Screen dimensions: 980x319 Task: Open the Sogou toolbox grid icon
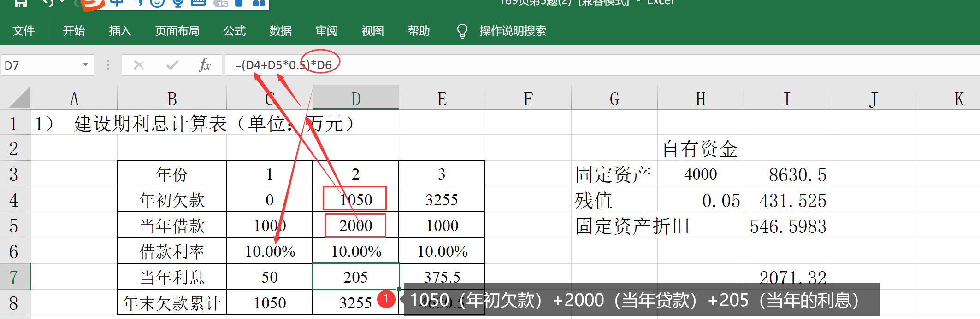coord(259,3)
